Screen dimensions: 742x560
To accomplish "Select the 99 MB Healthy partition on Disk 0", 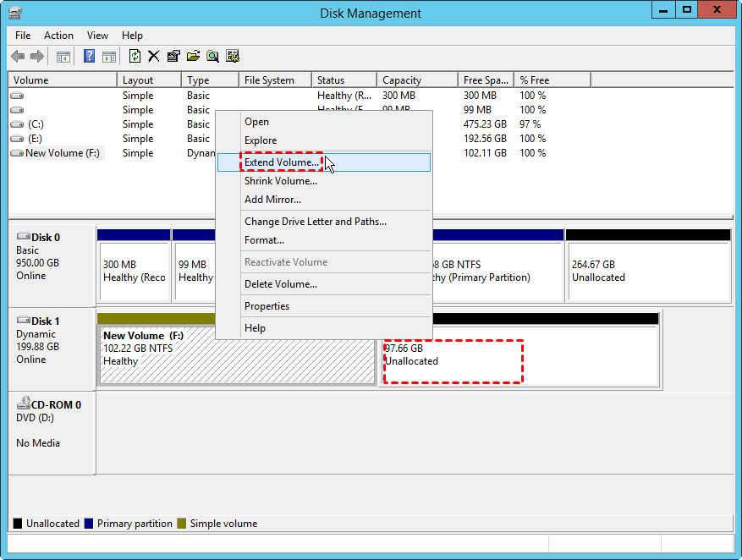I will pyautogui.click(x=194, y=265).
